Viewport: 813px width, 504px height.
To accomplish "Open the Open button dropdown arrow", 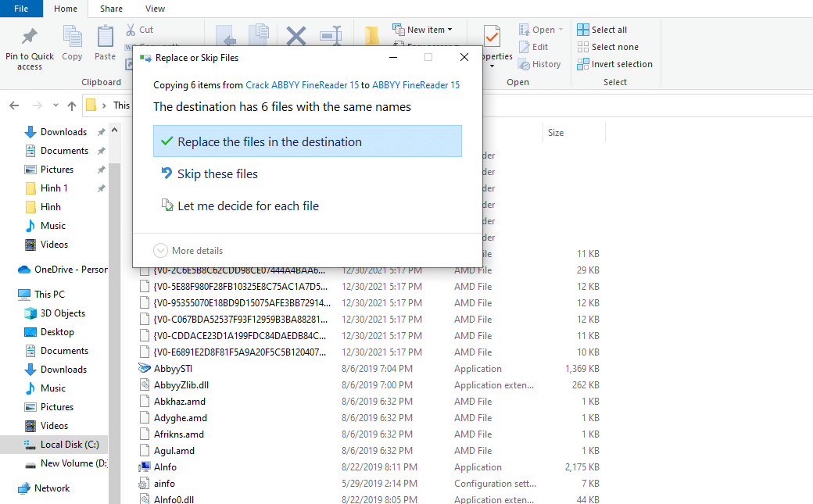I will point(561,30).
